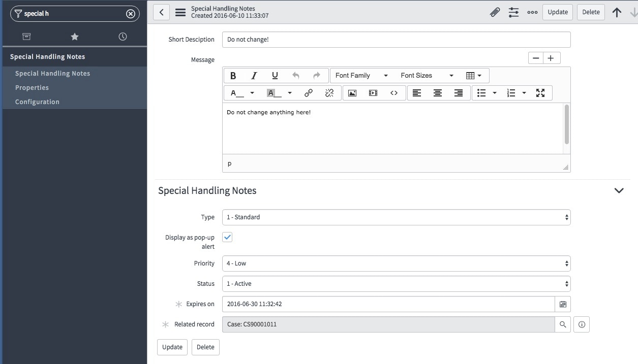
Task: Click the header Update button
Action: (558, 12)
